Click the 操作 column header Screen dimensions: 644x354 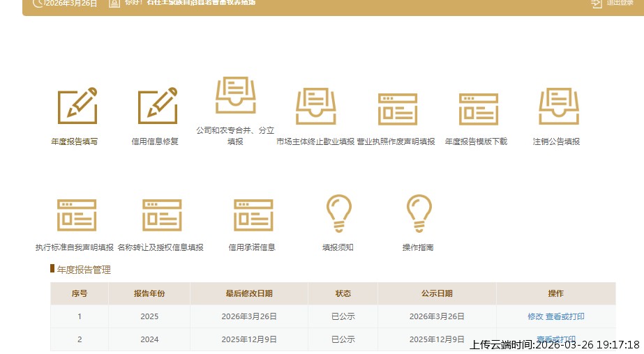(x=555, y=293)
